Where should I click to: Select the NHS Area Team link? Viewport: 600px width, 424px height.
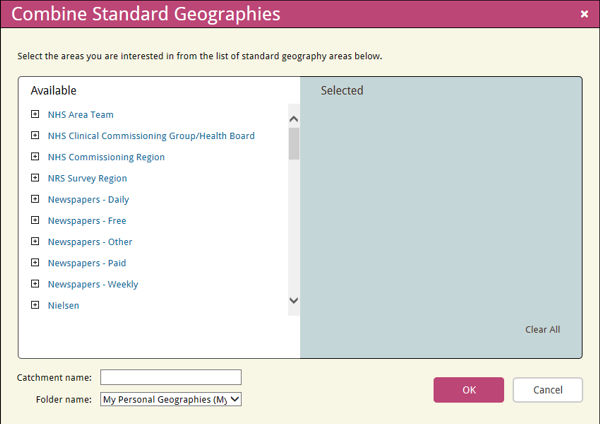[80, 114]
